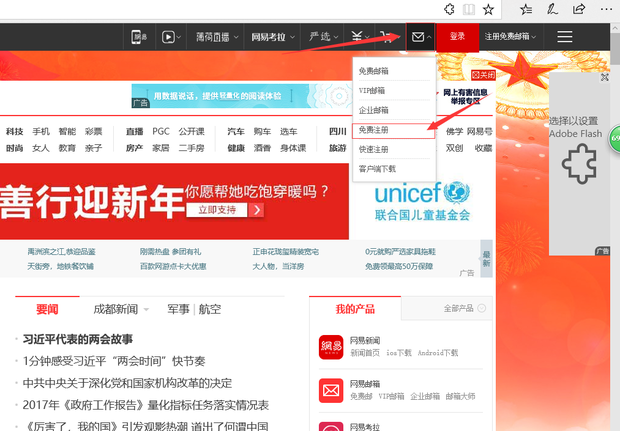Screen dimensions: 620x431
Task: Switch to the 航空 tab
Action: coord(210,309)
